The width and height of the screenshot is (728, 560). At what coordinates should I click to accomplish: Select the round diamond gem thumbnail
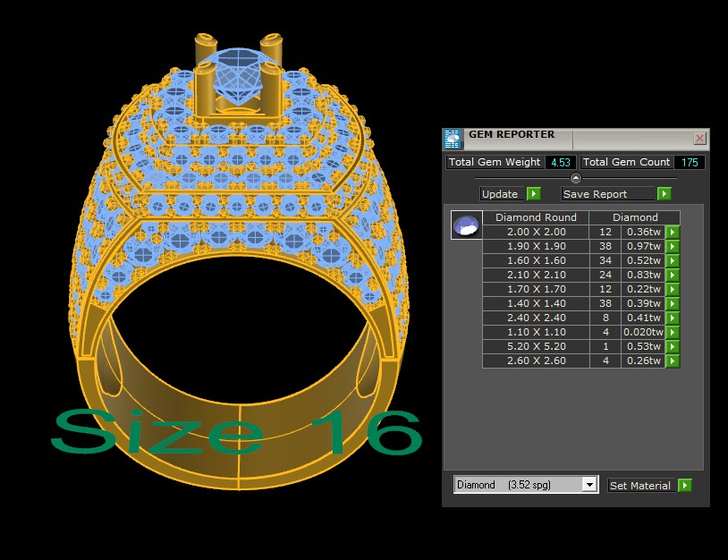coord(466,226)
